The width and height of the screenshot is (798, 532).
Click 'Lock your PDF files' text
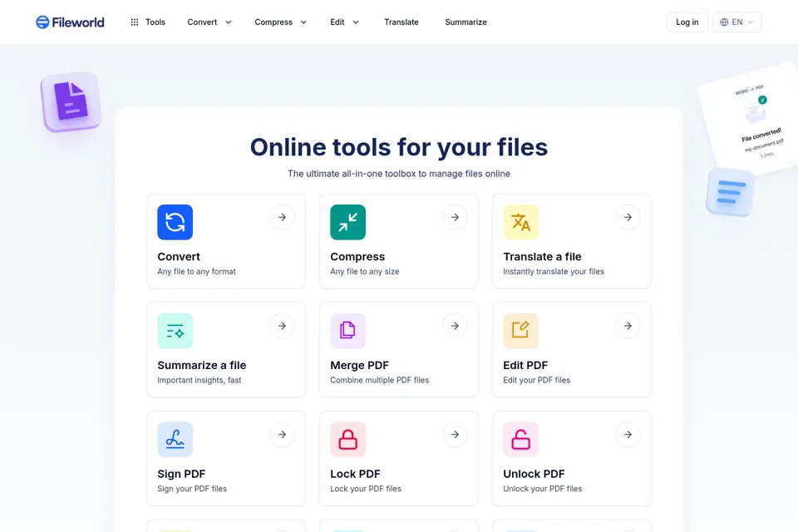click(366, 489)
